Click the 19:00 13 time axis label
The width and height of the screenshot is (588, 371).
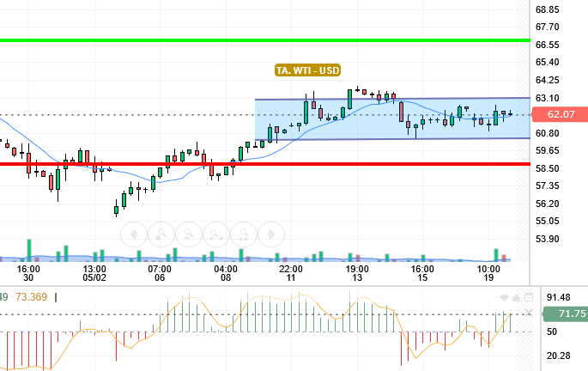point(357,273)
